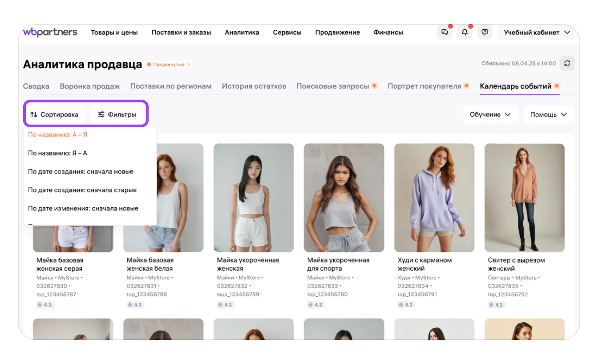Expand the Помощь dropdown
This screenshot has height=364, width=598.
coord(549,114)
